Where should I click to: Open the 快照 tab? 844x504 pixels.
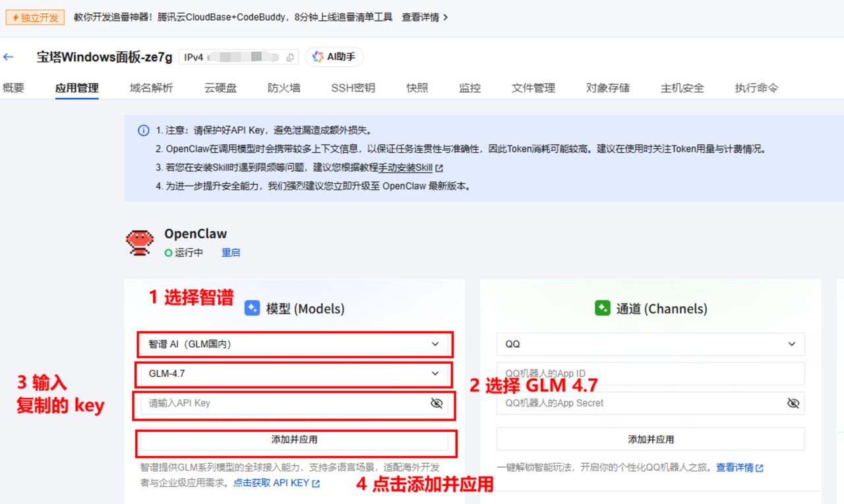417,88
